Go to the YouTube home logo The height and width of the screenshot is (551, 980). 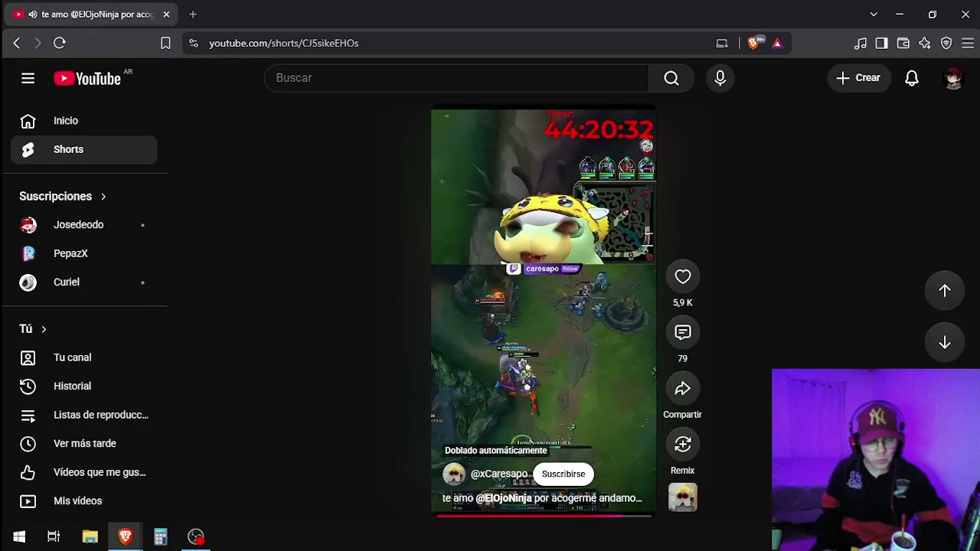[87, 78]
